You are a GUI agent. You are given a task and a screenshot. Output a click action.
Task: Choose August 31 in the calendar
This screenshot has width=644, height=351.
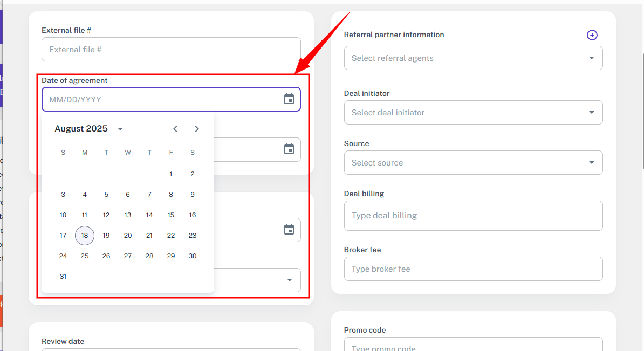tap(63, 277)
